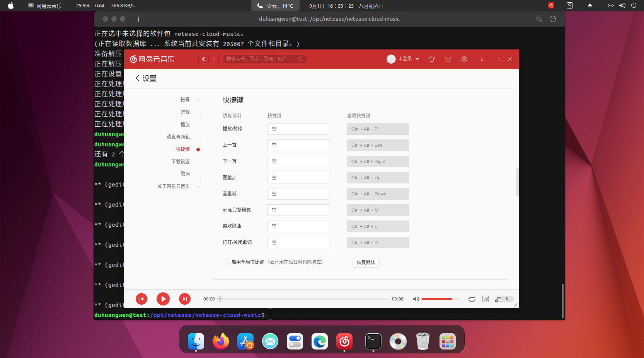644x358 pixels.
Task: Click the user avatar next to 未登录
Action: (391, 59)
